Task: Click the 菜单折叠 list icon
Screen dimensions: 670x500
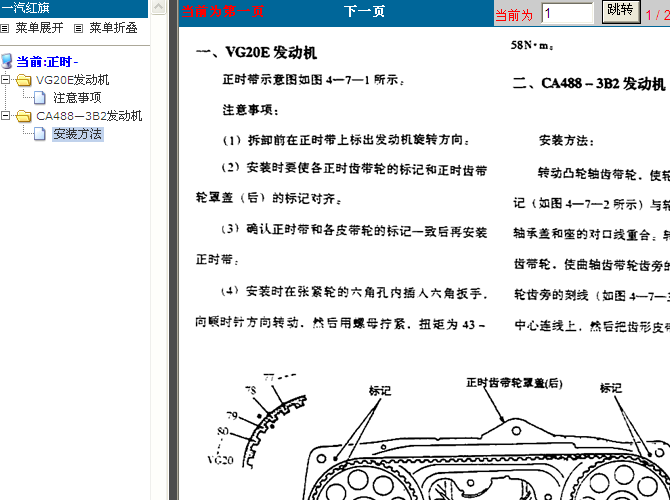Action: [78, 29]
